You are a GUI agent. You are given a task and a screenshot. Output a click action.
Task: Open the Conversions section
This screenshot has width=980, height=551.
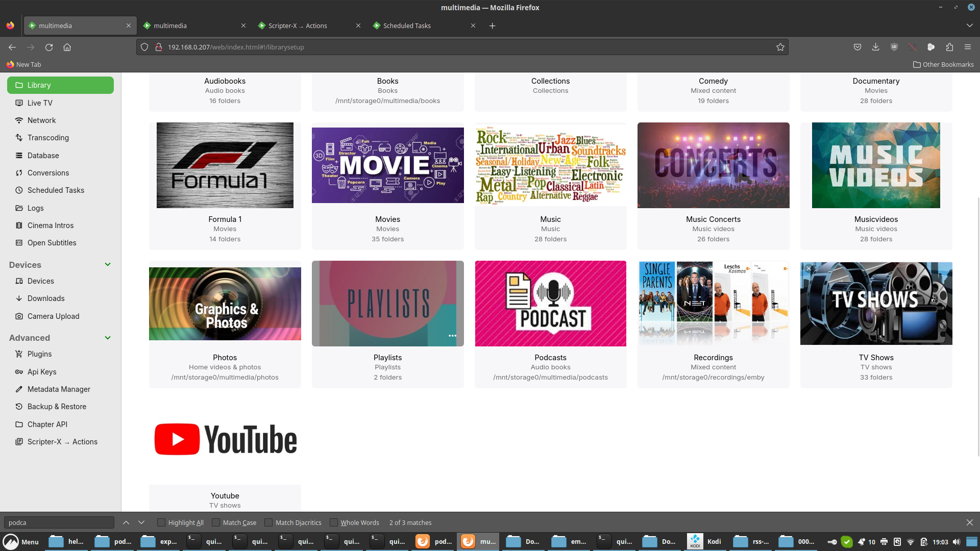point(47,172)
